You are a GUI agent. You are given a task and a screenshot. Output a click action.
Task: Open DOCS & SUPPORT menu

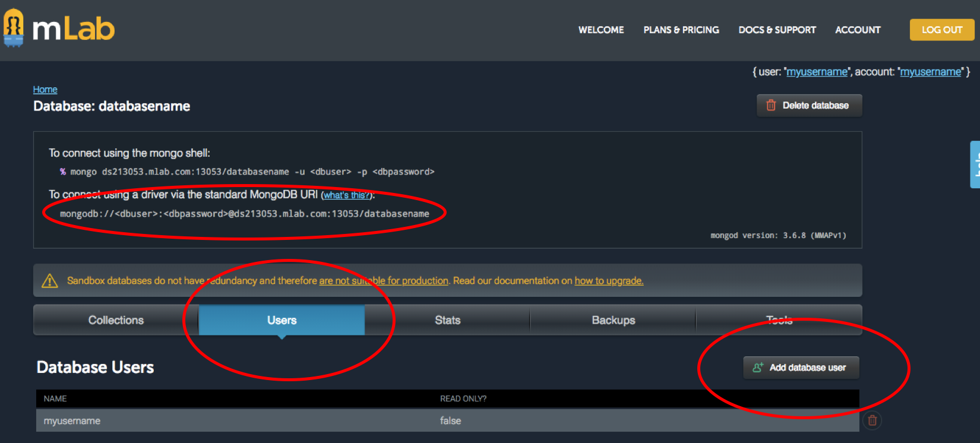click(x=777, y=30)
